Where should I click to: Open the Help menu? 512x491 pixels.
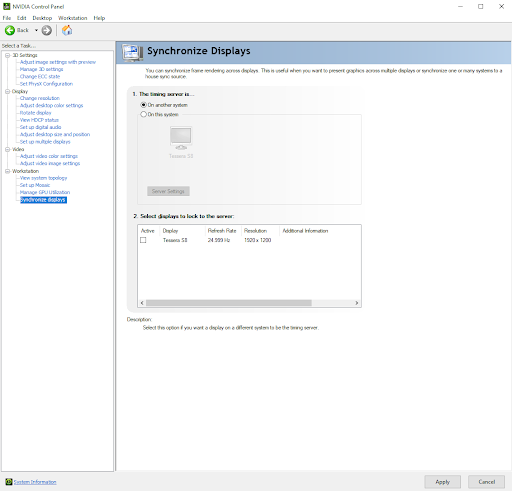99,18
